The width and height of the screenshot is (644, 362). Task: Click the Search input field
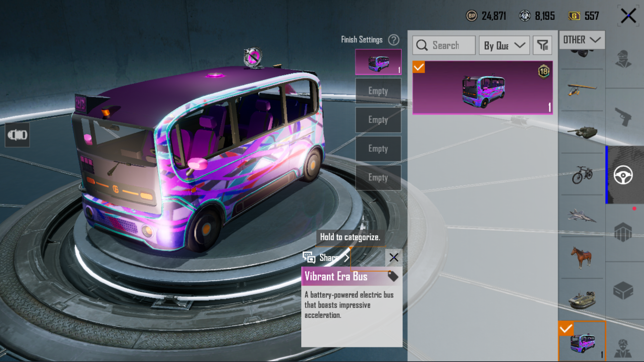coord(444,45)
